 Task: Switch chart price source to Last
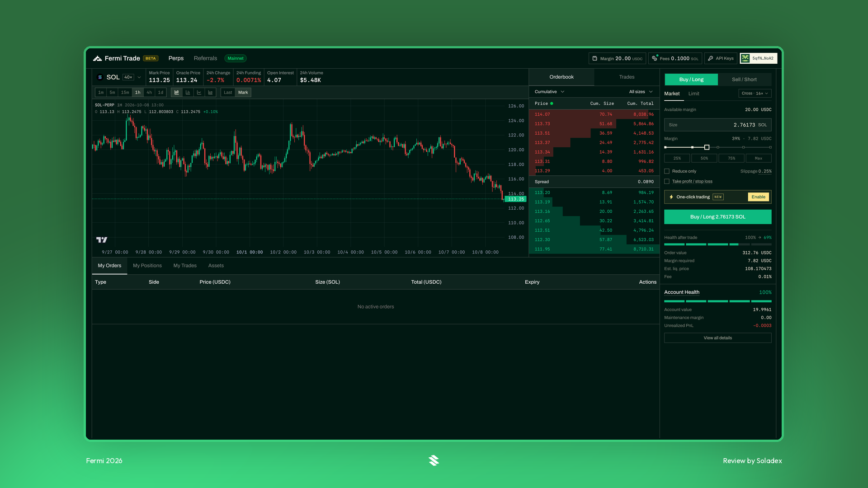[228, 92]
